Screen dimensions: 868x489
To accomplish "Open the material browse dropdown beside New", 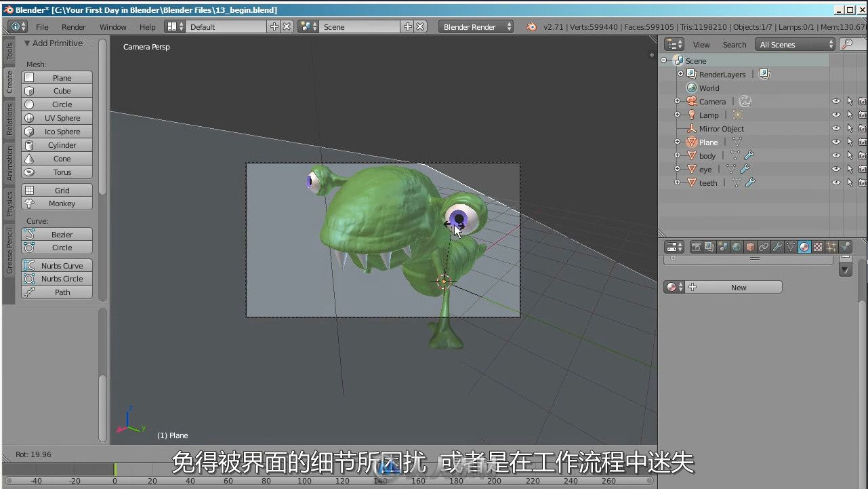I will coord(674,287).
